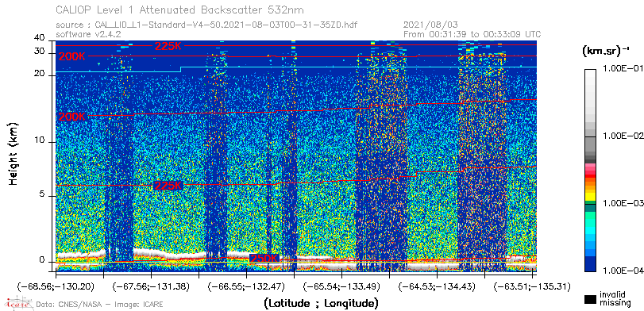Click the '225K' label just above 5 km

[168, 186]
